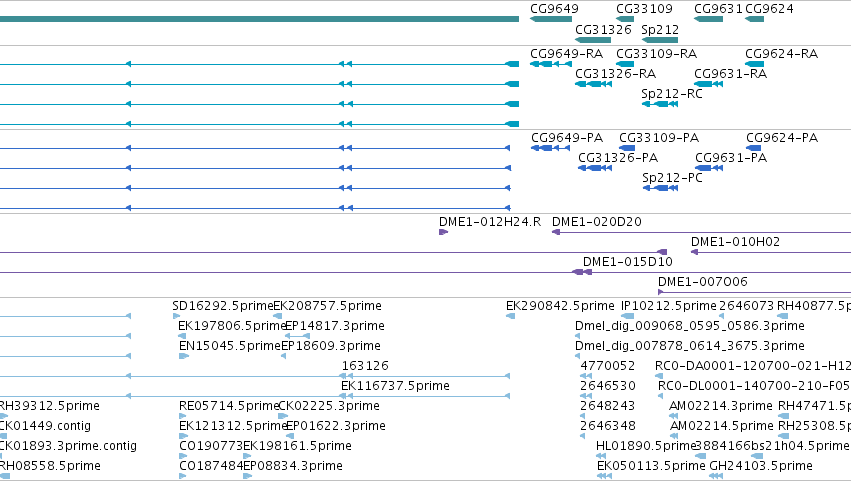Click EST label RE05714.5prime
Screen dimensions: 851x481
click(x=228, y=406)
